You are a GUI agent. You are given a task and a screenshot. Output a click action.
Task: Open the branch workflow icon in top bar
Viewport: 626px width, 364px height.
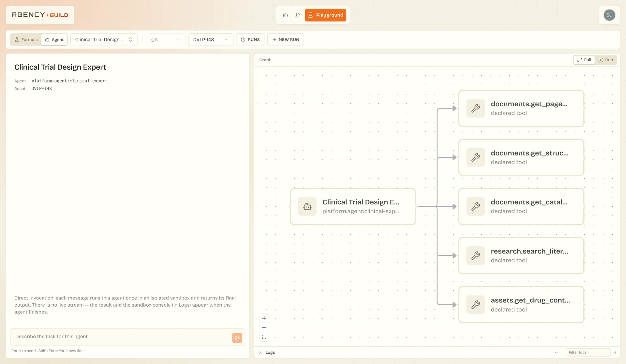(x=298, y=15)
